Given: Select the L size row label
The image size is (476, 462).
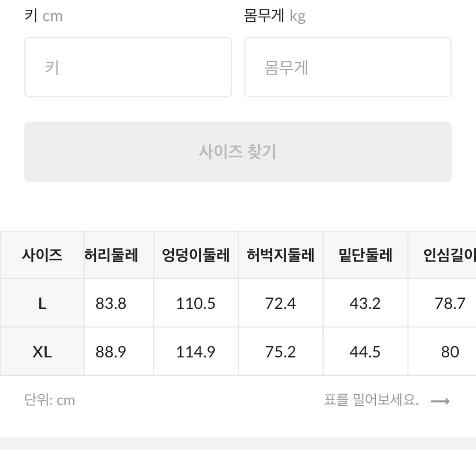Looking at the screenshot, I should pyautogui.click(x=41, y=302).
